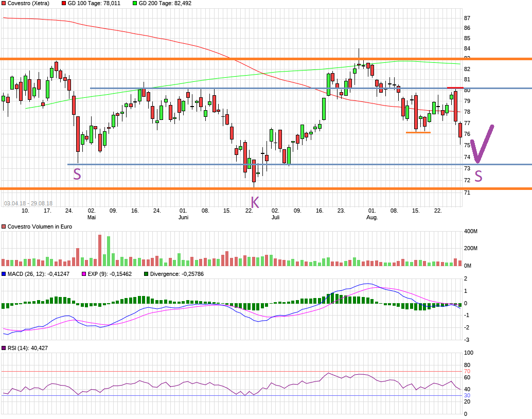Click the GD 200 Tage: 82,492 label
Image resolution: width=532 pixels, height=419 pixels.
tap(165, 4)
